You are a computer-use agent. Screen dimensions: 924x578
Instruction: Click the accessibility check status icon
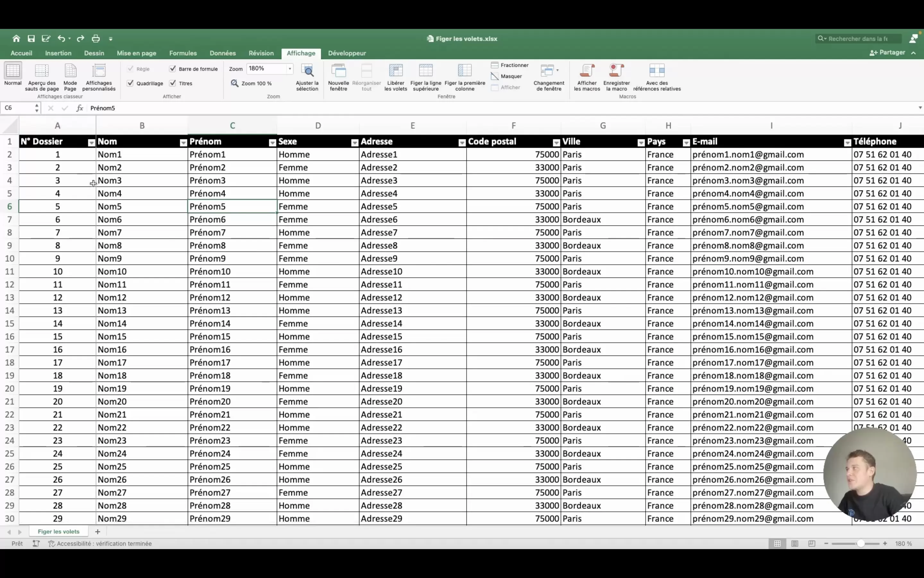(x=52, y=544)
